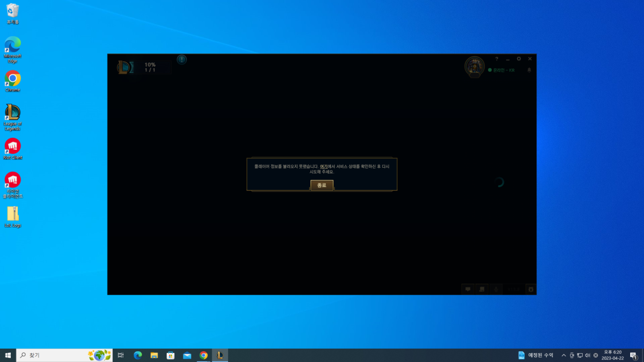Click the taskbar volume speaker icon
Image resolution: width=644 pixels, height=362 pixels.
coord(588,355)
